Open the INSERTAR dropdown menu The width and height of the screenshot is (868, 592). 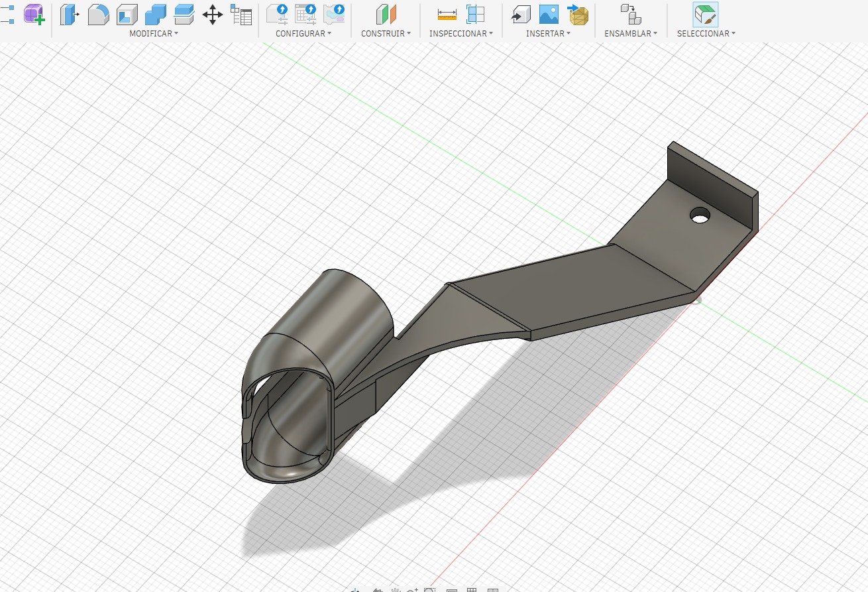548,33
